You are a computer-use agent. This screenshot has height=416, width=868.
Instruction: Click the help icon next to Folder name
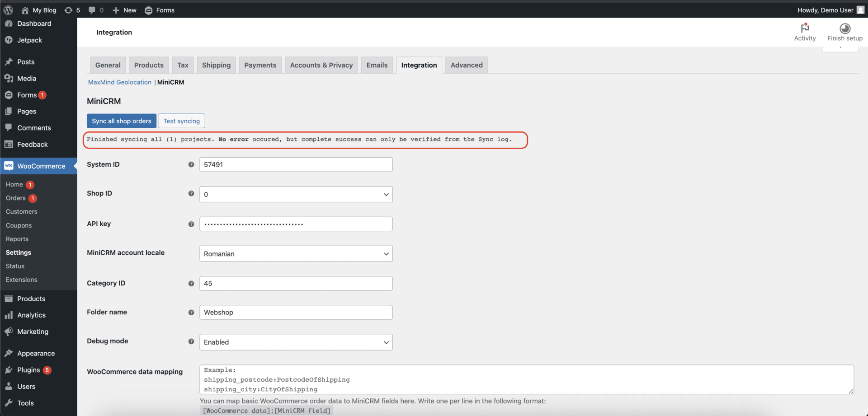(191, 313)
